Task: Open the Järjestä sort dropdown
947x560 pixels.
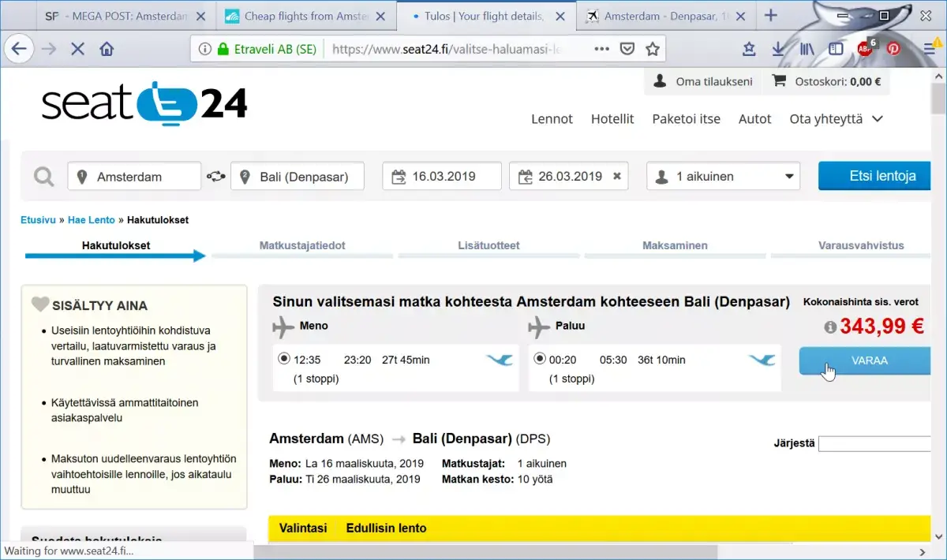Action: tap(874, 443)
